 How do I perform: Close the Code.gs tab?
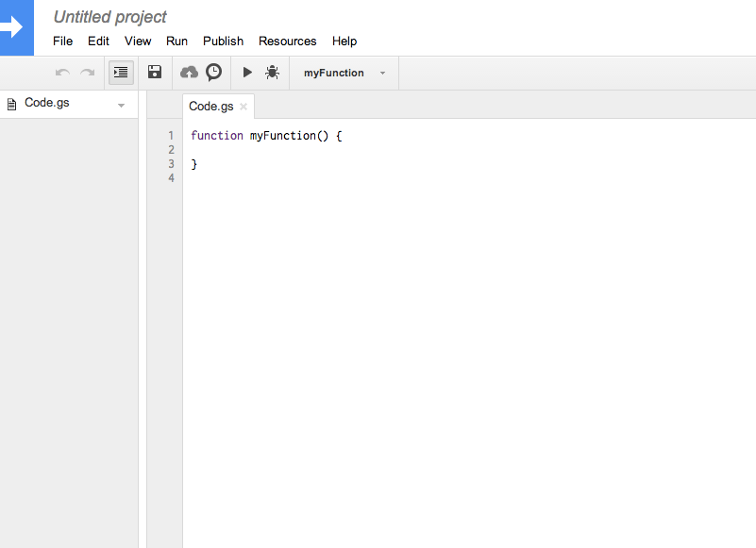[243, 107]
